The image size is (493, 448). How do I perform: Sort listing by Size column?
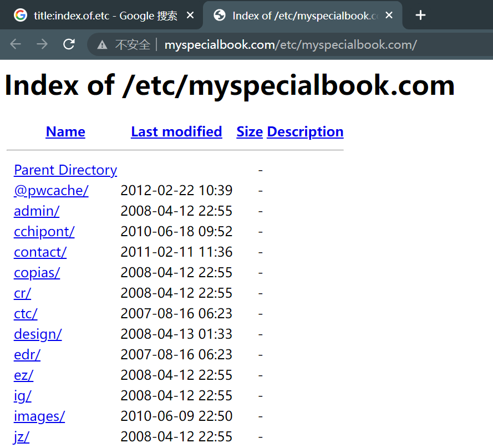[250, 132]
